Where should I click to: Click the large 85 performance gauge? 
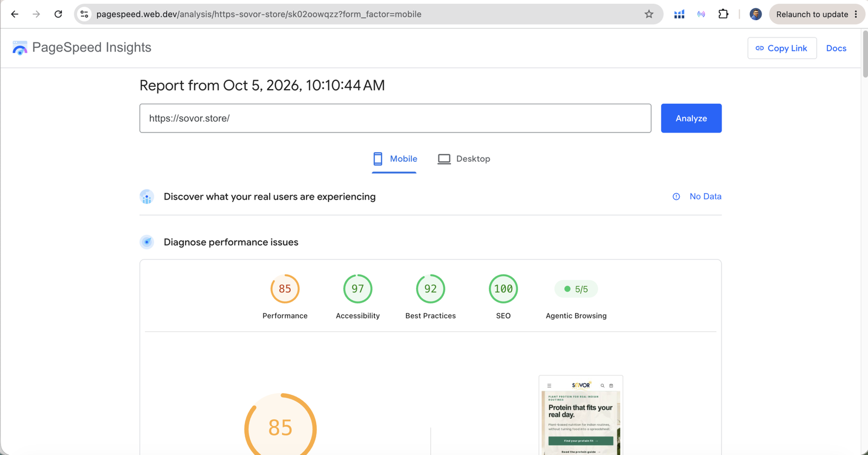[x=280, y=425]
